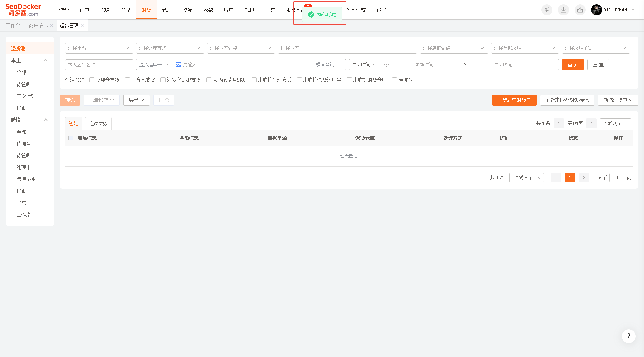
Task: Close the 退货管理 tab
Action: (x=83, y=26)
